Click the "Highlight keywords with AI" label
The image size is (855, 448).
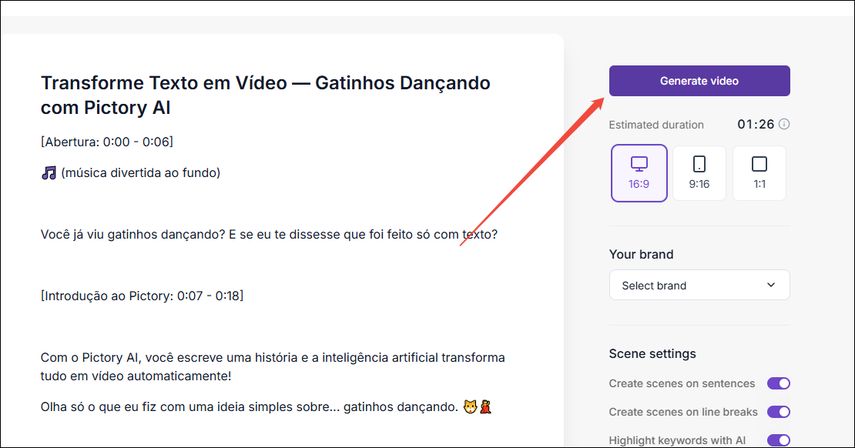[x=677, y=440]
